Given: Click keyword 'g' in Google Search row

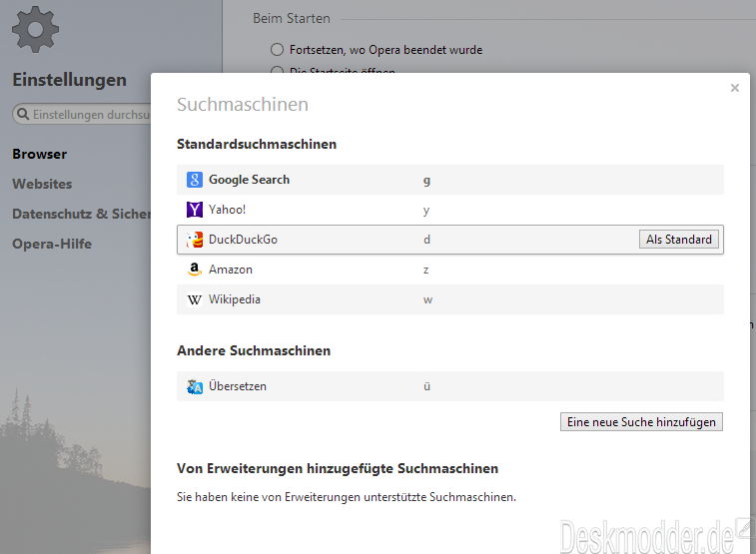Looking at the screenshot, I should [426, 181].
